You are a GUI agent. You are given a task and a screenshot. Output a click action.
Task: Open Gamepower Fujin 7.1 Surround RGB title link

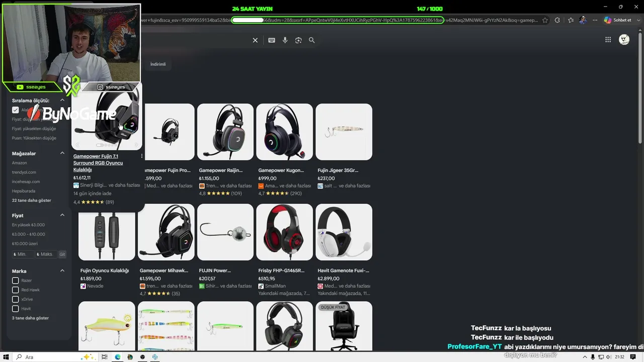pyautogui.click(x=98, y=163)
